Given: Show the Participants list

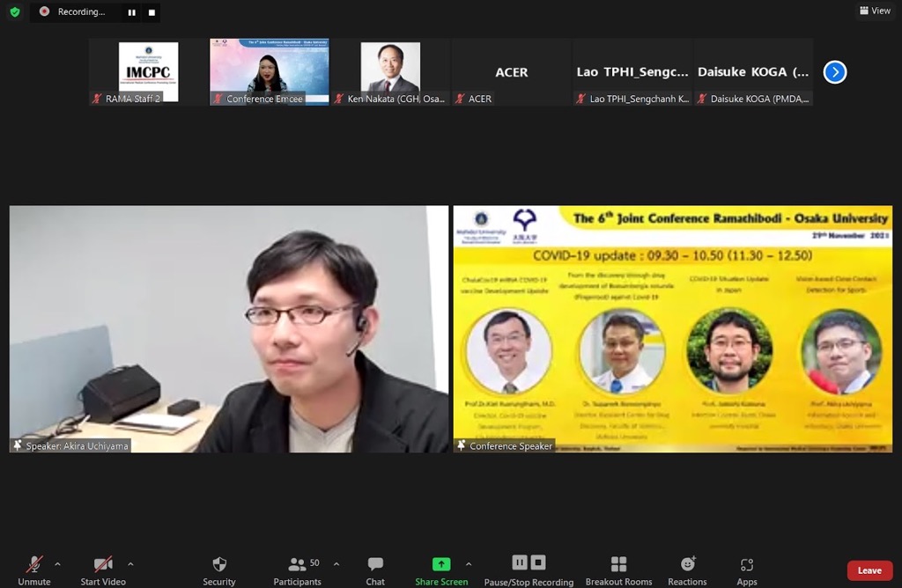Looking at the screenshot, I should [298, 570].
